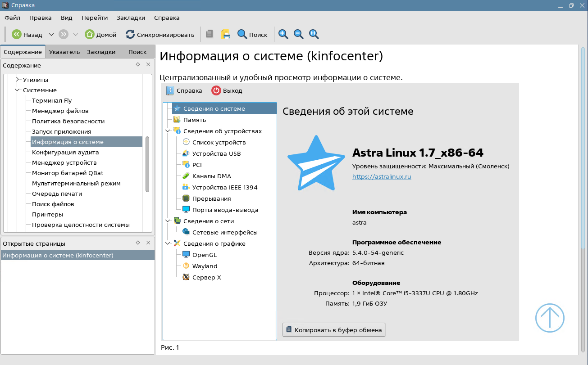The image size is (588, 365).
Task: Float the Содержание panel with diamond icon
Action: coord(138,65)
